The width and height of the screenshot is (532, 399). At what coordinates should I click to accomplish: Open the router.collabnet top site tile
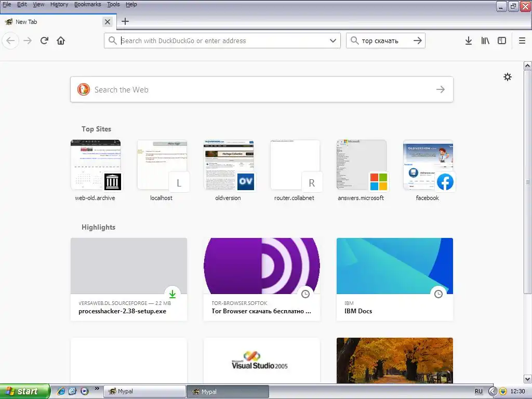pos(295,170)
